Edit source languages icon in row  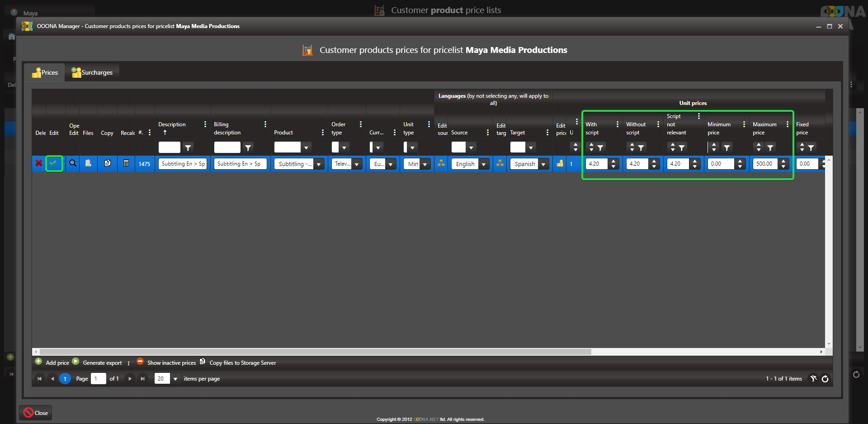(441, 164)
